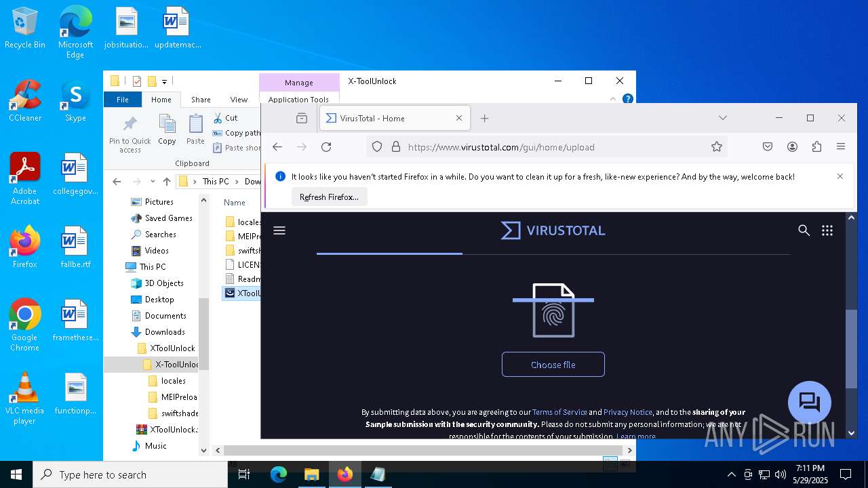The width and height of the screenshot is (868, 488).
Task: Select Documents in navigation pane
Action: (x=165, y=316)
